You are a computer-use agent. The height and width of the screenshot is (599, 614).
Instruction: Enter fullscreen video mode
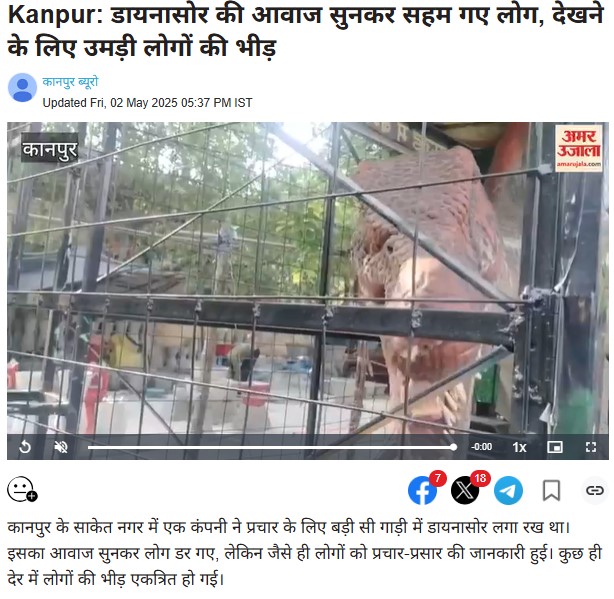pos(591,447)
